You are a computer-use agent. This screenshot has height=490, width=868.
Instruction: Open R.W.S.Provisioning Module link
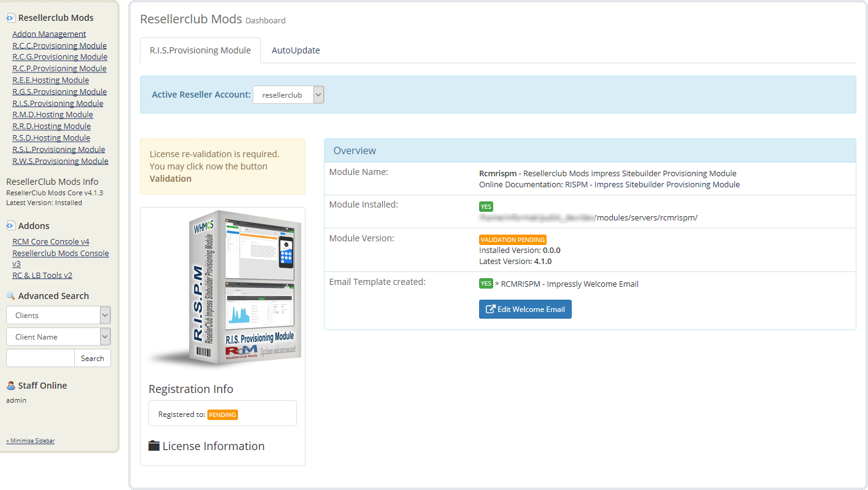[x=60, y=161]
